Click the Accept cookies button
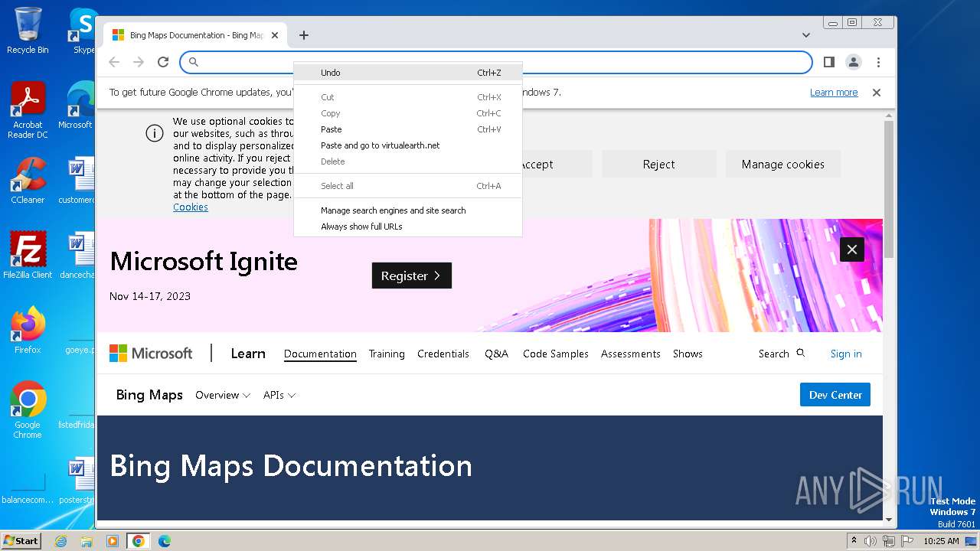980x551 pixels. 537,164
